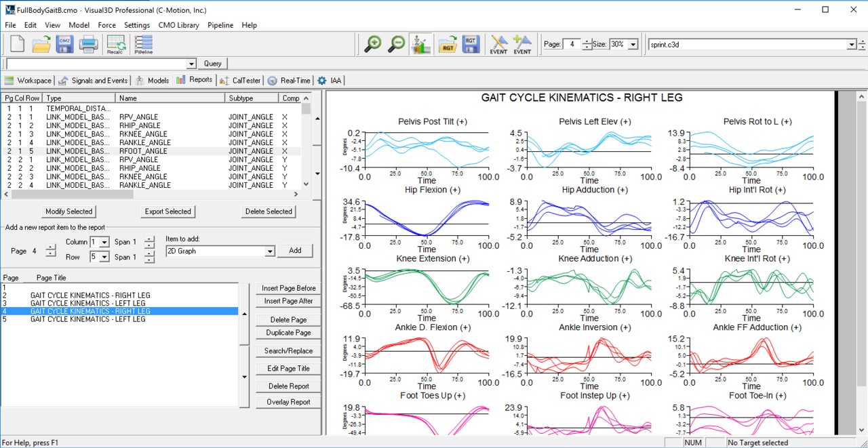
Task: Save the CMZ workspace file
Action: click(x=65, y=44)
